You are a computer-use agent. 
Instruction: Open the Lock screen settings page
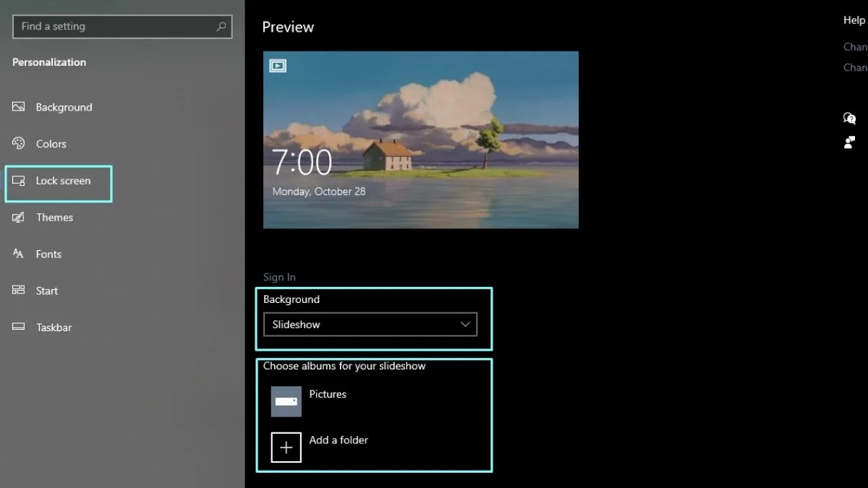point(63,181)
